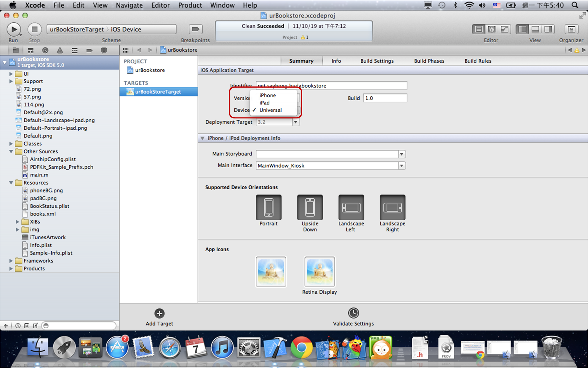Filter files with source control status
Image resolution: width=588 pixels, height=368 pixels.
point(26,326)
